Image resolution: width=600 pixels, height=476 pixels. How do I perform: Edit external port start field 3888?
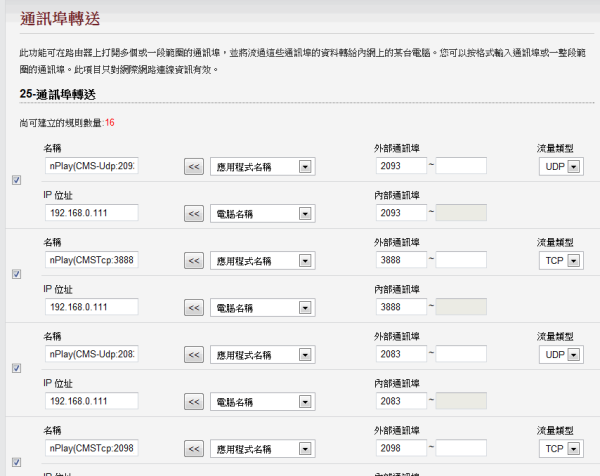401,260
